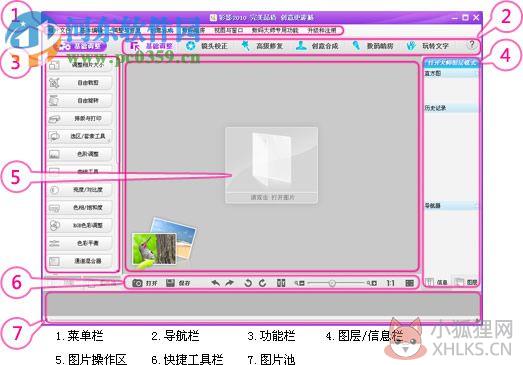Screen dimensions: 523x365
Task: Click the zoom out magnifier icon
Action: point(299,283)
